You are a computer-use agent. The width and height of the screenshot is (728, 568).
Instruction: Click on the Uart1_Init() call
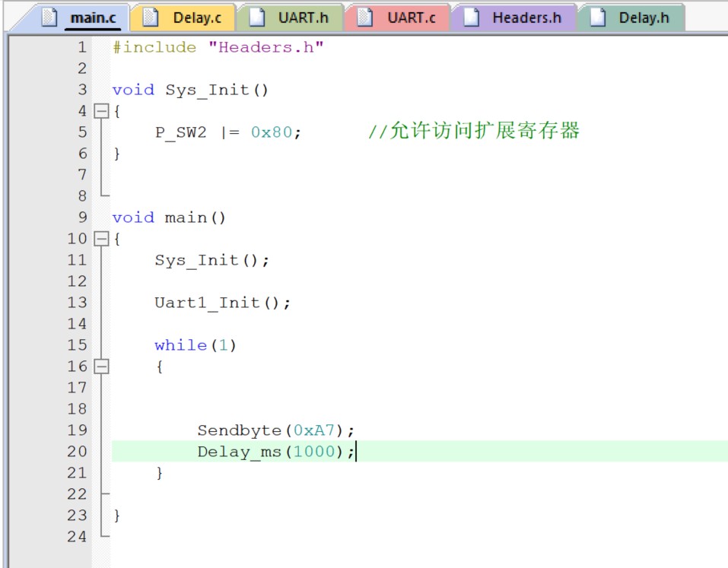(x=222, y=303)
